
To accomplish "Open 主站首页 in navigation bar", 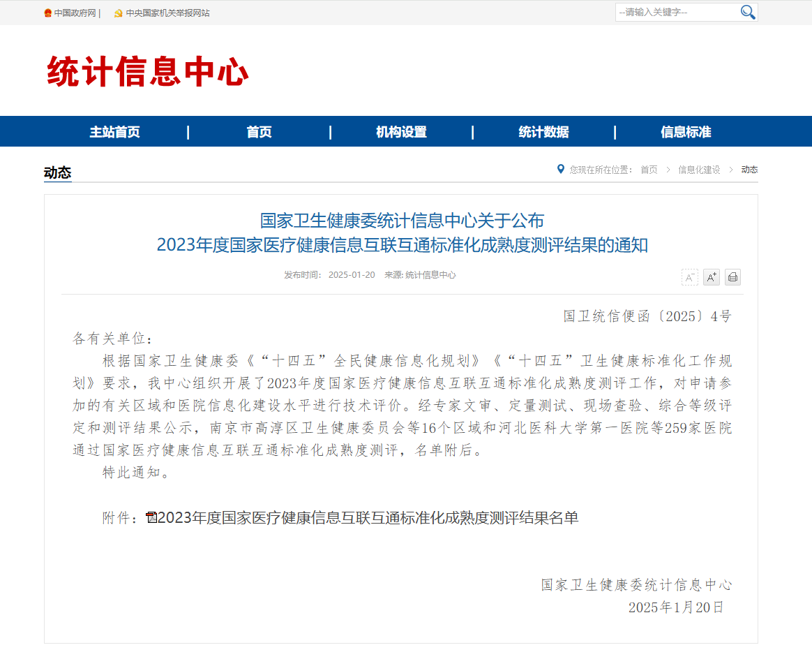I will click(x=114, y=132).
